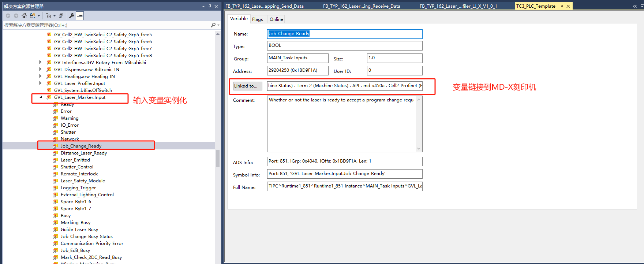The height and width of the screenshot is (264, 644).
Task: Open FB_TYP_162_Lase...apping_Send_Data document tab
Action: coord(265,6)
